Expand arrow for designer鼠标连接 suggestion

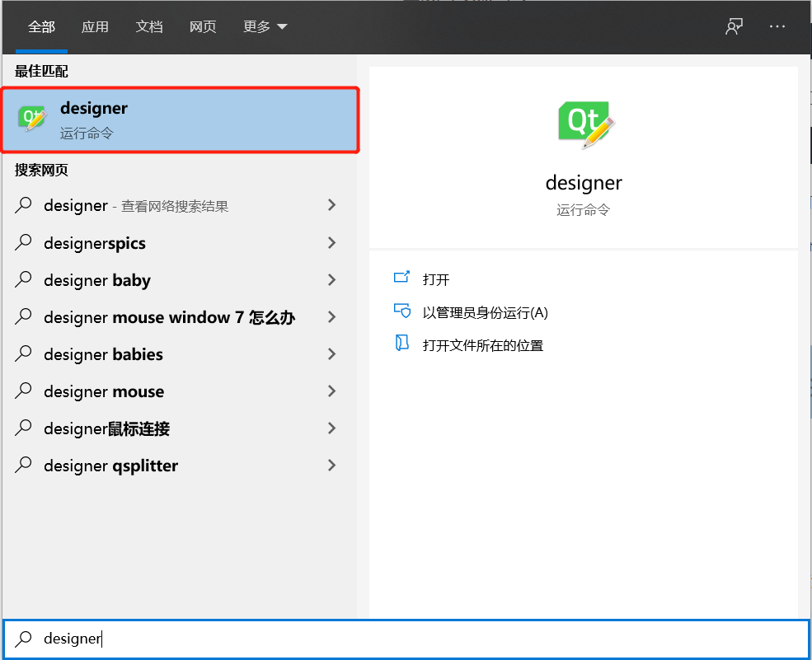click(332, 428)
